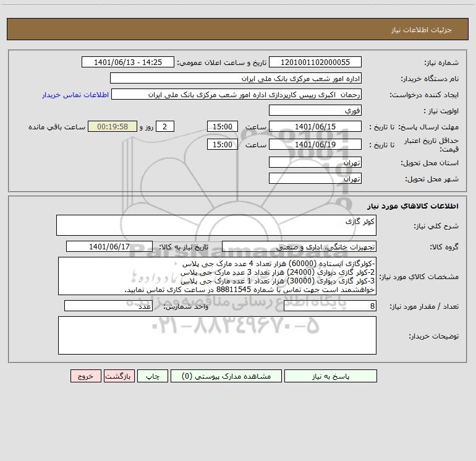This screenshot has width=476, height=461.
Task: Click the شرح کلی نیاز label
Action: pyautogui.click(x=436, y=226)
